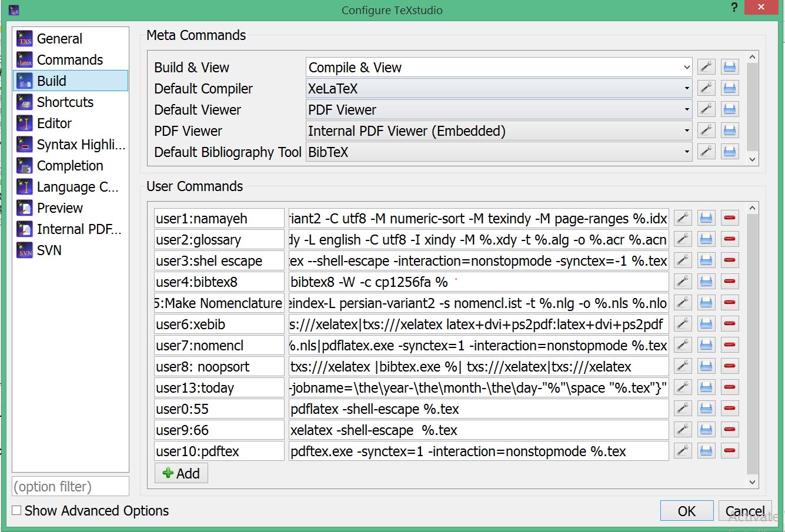Click wrench icon for Default Viewer row
The width and height of the screenshot is (785, 532).
click(x=706, y=109)
